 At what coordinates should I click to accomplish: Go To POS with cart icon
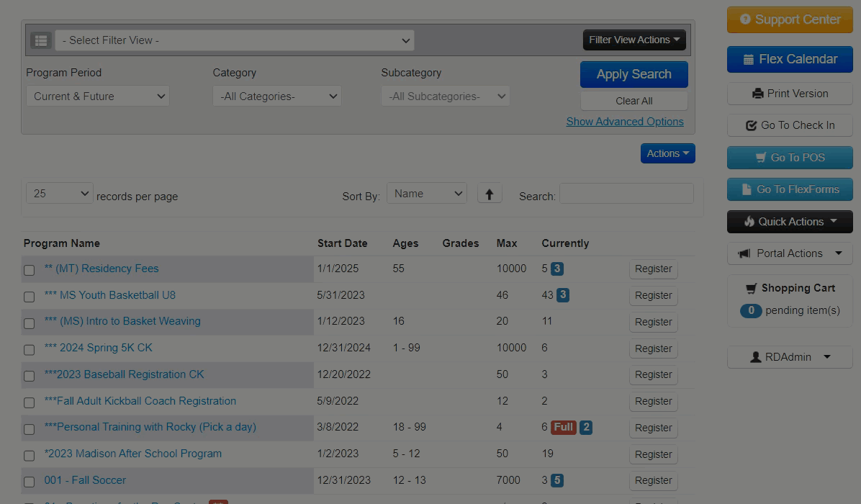pyautogui.click(x=790, y=158)
